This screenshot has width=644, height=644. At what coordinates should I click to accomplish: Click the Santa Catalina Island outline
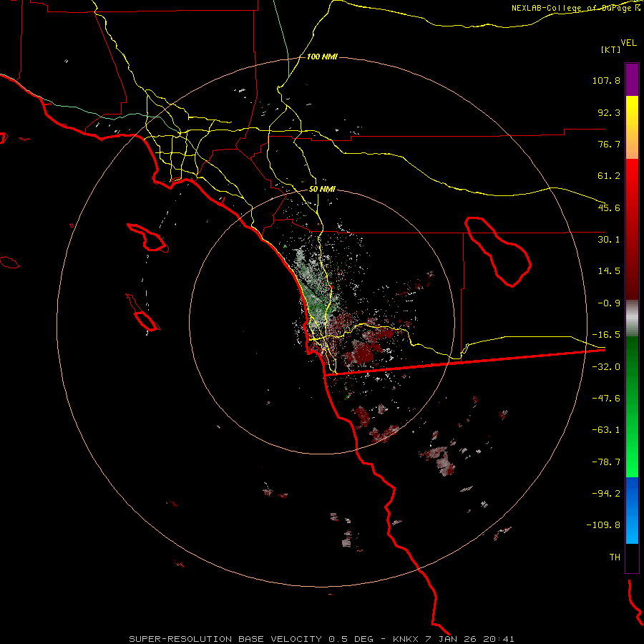click(148, 238)
